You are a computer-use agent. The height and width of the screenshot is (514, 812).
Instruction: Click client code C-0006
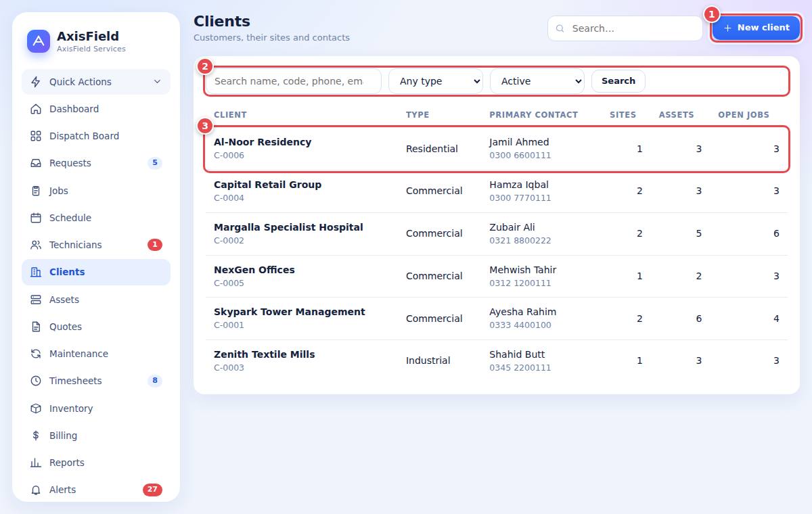(229, 156)
